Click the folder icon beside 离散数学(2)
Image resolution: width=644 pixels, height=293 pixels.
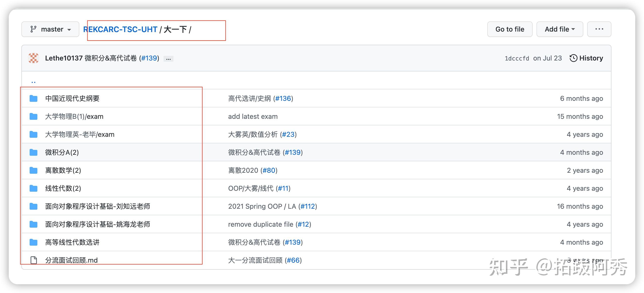click(33, 170)
